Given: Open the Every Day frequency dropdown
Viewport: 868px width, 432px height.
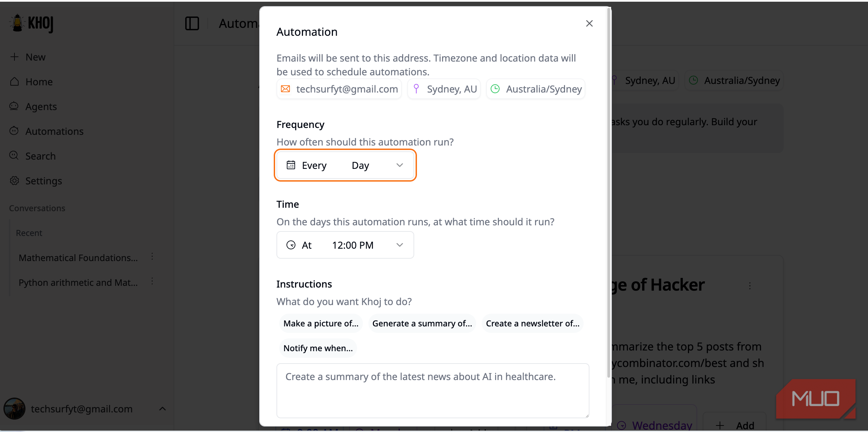Looking at the screenshot, I should pyautogui.click(x=345, y=165).
